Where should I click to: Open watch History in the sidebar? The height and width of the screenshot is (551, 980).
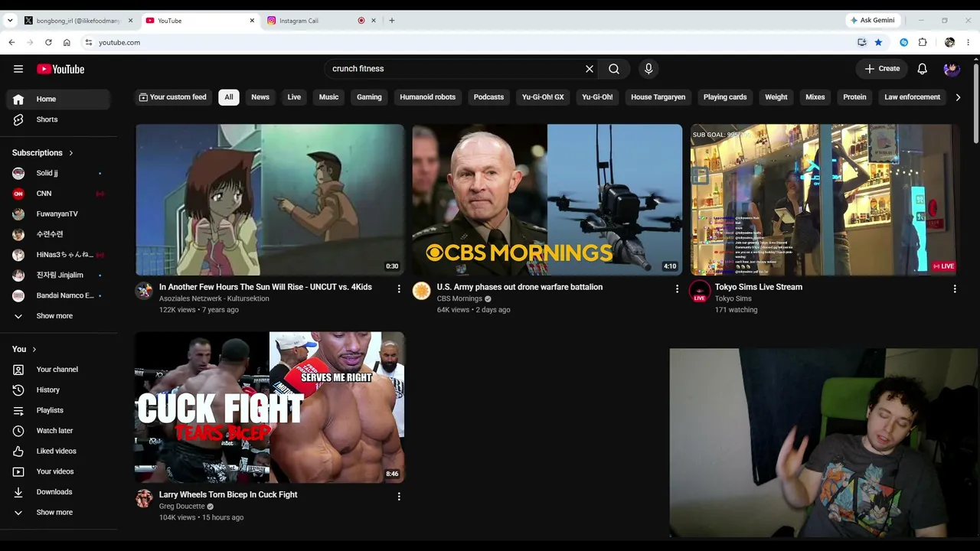coord(58,390)
